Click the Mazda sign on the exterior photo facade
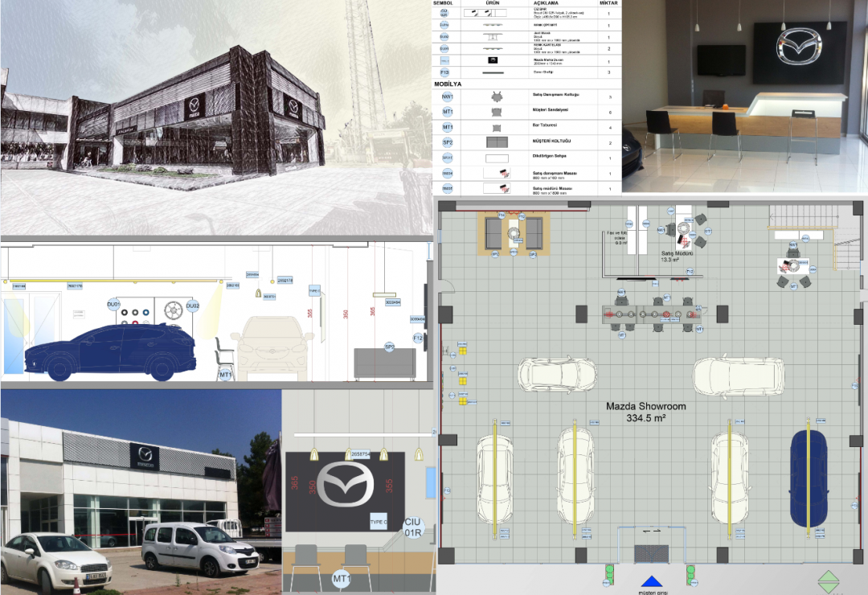The width and height of the screenshot is (868, 595). pyautogui.click(x=145, y=457)
